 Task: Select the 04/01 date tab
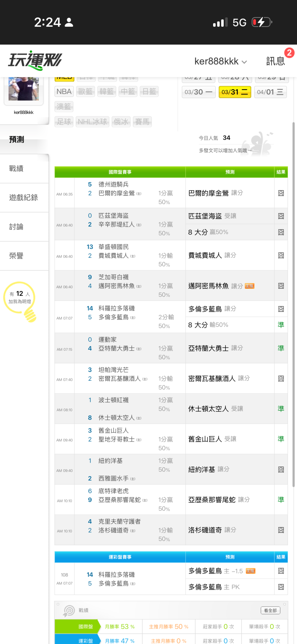pyautogui.click(x=270, y=92)
